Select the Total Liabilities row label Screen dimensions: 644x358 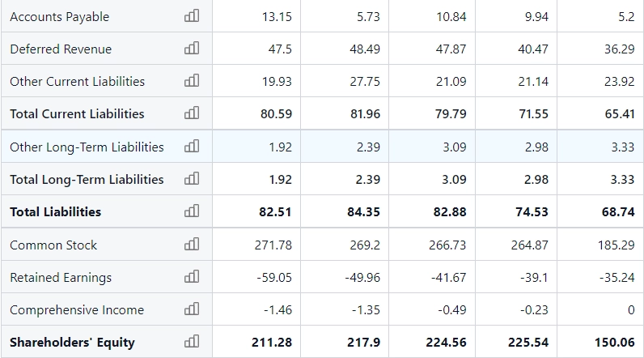(56, 212)
